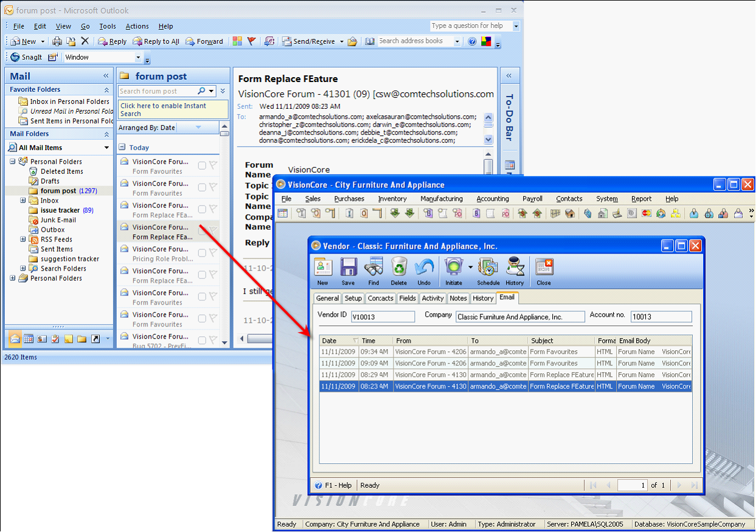The width and height of the screenshot is (756, 532).
Task: Toggle flag checkbox on Pricing Role Probl message
Action: tap(213, 253)
